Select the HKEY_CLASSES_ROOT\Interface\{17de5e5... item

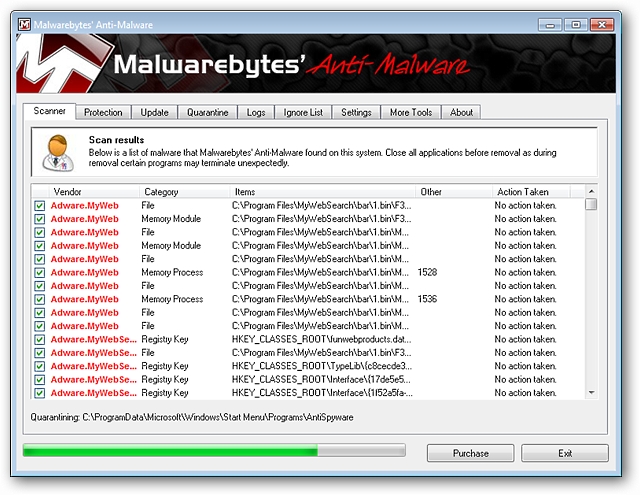click(x=322, y=380)
